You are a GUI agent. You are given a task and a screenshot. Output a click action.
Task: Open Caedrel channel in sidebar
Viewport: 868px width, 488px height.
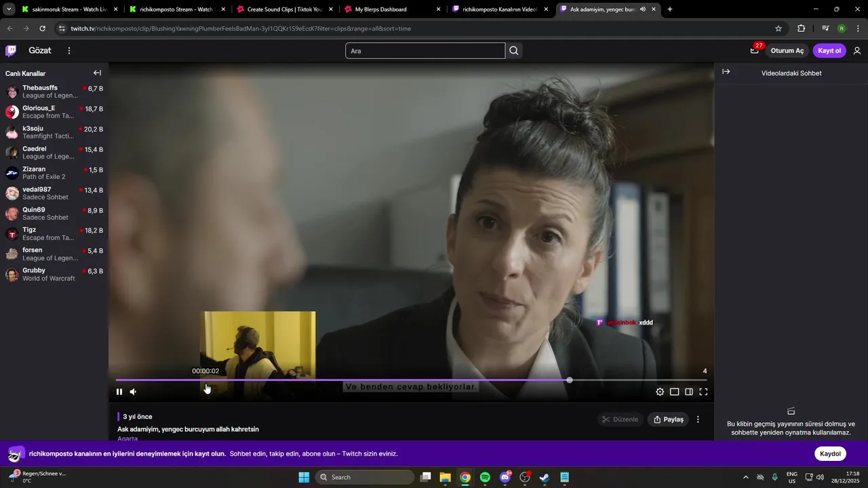point(54,152)
